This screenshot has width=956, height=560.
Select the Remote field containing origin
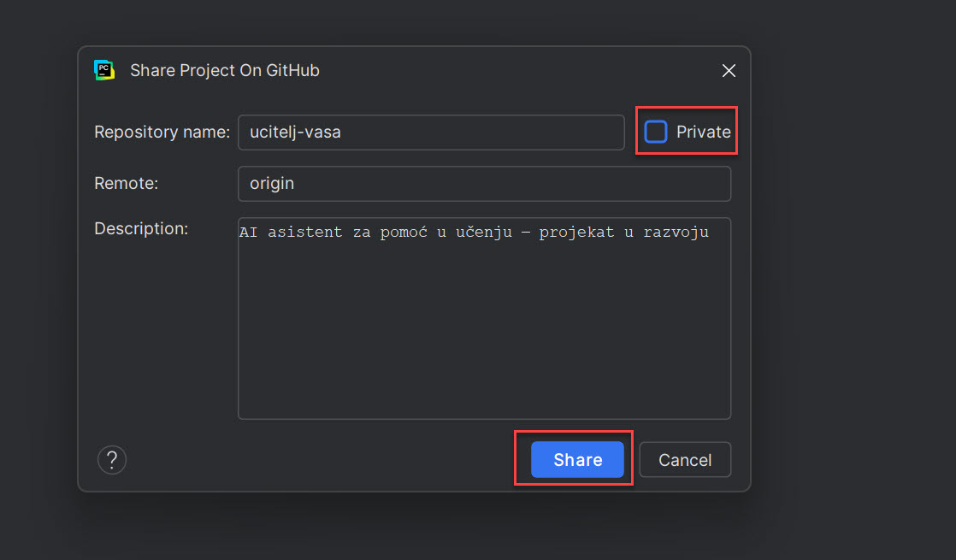pyautogui.click(x=484, y=183)
